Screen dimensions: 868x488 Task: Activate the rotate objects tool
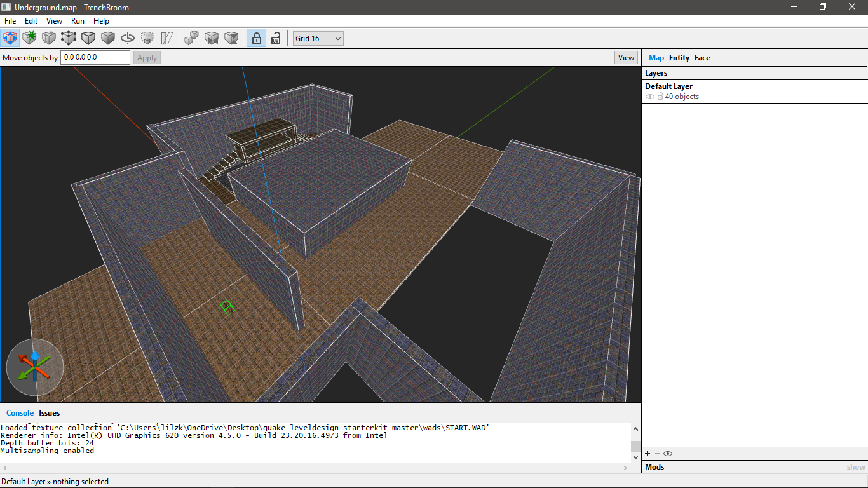pos(128,38)
